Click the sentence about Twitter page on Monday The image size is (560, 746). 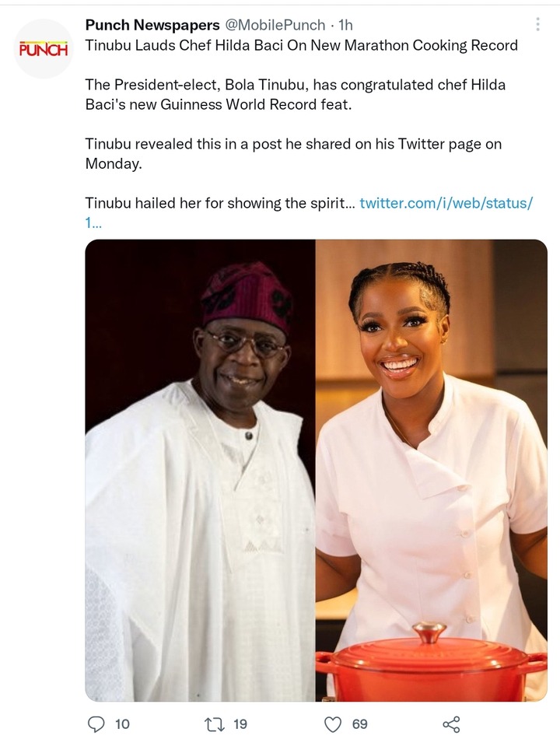[x=293, y=154]
